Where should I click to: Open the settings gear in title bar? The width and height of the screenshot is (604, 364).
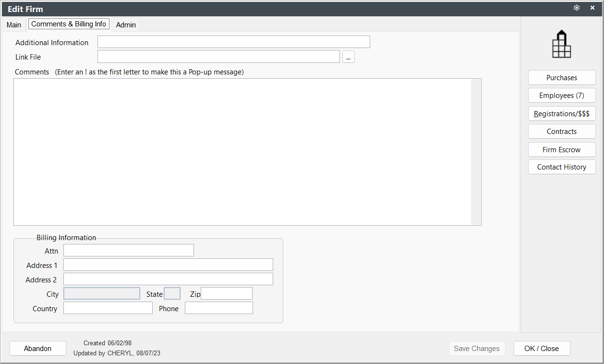point(577,8)
